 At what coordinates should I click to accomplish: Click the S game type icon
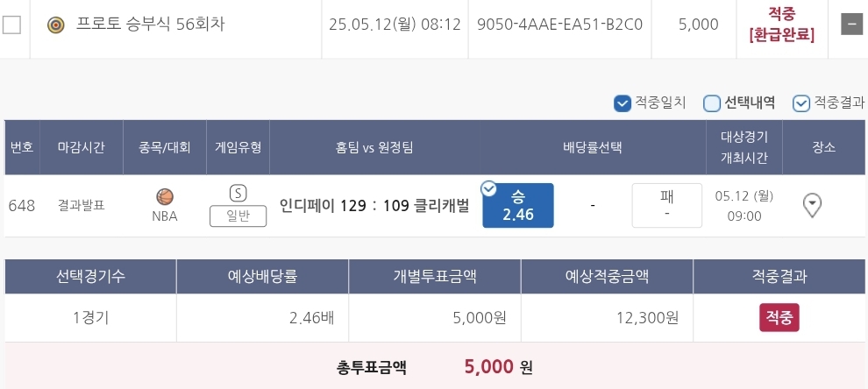(x=238, y=193)
